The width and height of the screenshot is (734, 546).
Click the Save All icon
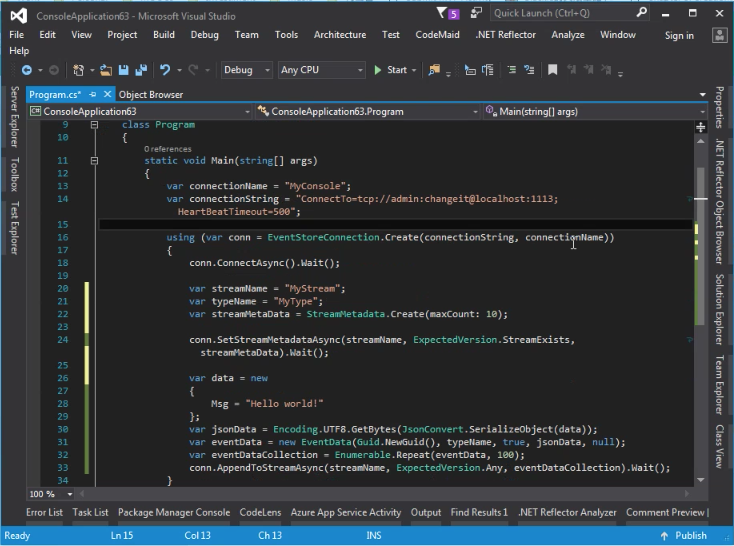[x=141, y=70]
